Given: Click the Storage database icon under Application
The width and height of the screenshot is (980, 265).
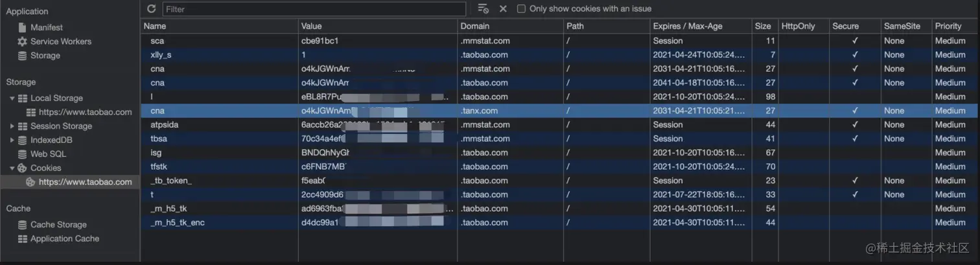Looking at the screenshot, I should coord(23,56).
